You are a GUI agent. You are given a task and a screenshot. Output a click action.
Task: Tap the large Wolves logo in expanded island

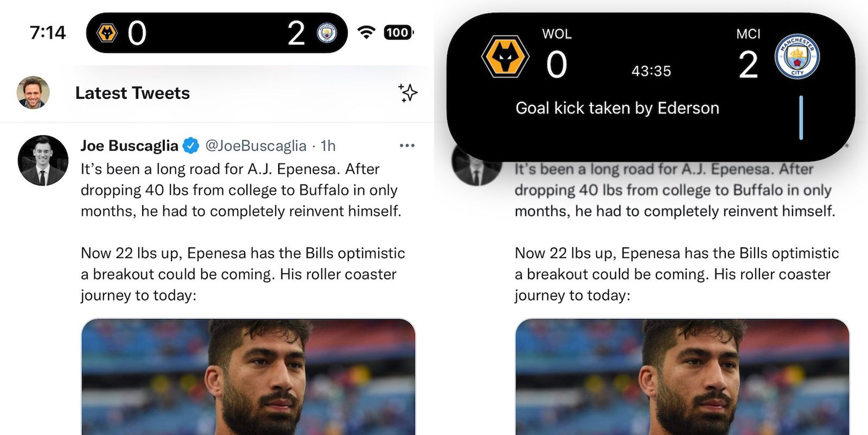point(505,56)
